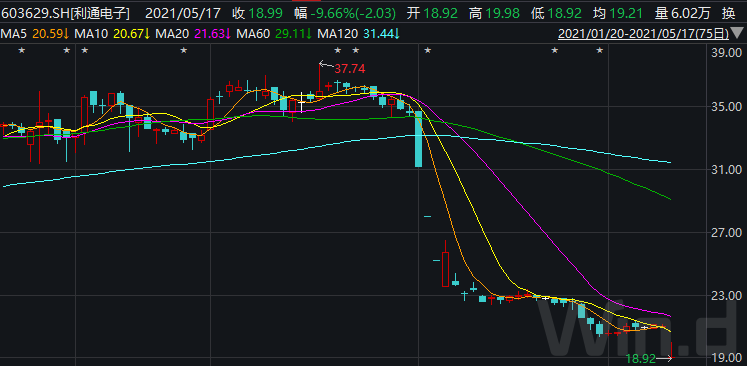Click the high price 高 19.98
This screenshot has height=366, width=747.
coord(494,14)
